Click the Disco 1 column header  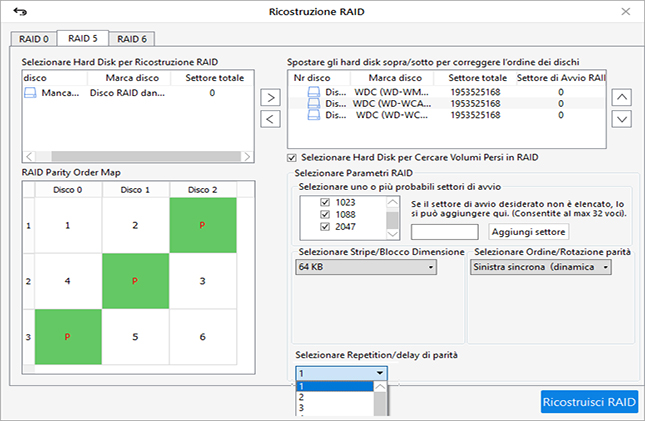click(x=135, y=190)
